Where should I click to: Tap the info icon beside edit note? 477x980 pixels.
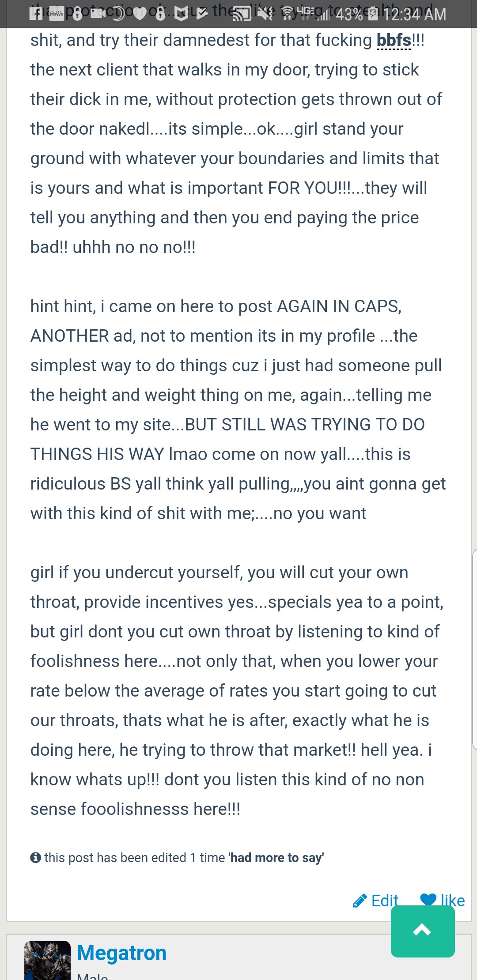pos(35,857)
